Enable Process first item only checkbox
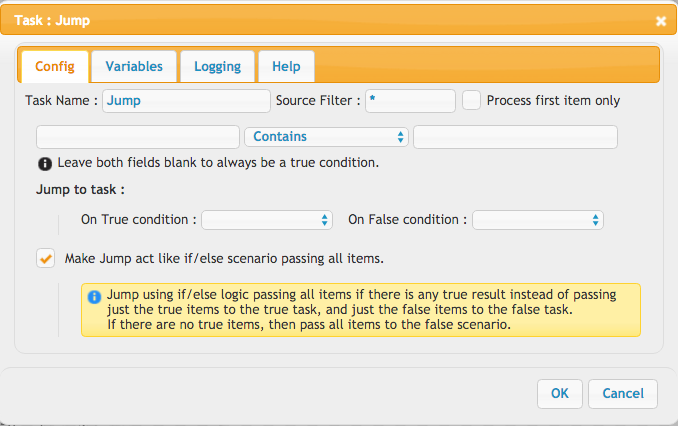The width and height of the screenshot is (678, 426). pos(471,100)
